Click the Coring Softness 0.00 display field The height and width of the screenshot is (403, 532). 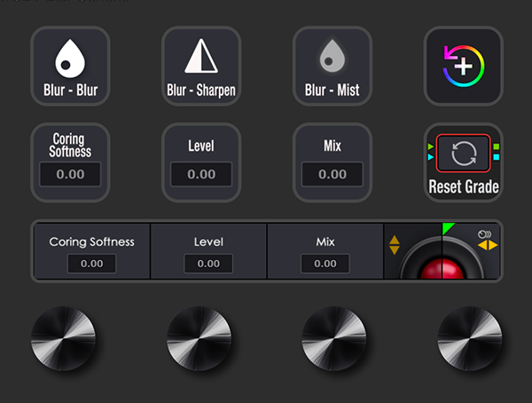pos(92,264)
